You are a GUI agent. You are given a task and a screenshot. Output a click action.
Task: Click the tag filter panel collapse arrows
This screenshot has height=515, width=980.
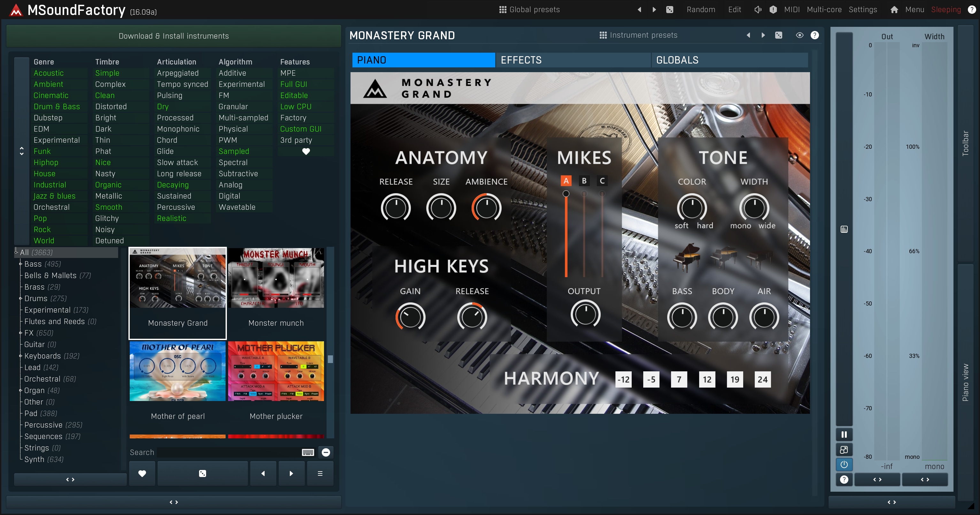(x=22, y=151)
